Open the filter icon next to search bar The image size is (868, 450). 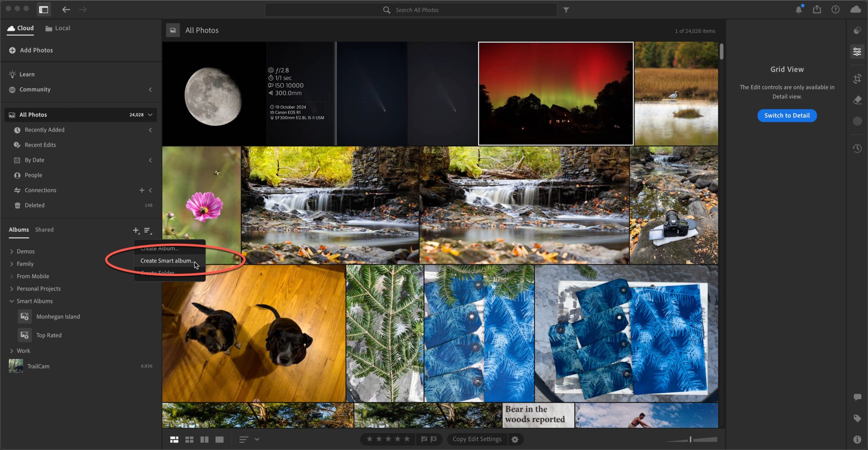click(x=567, y=9)
